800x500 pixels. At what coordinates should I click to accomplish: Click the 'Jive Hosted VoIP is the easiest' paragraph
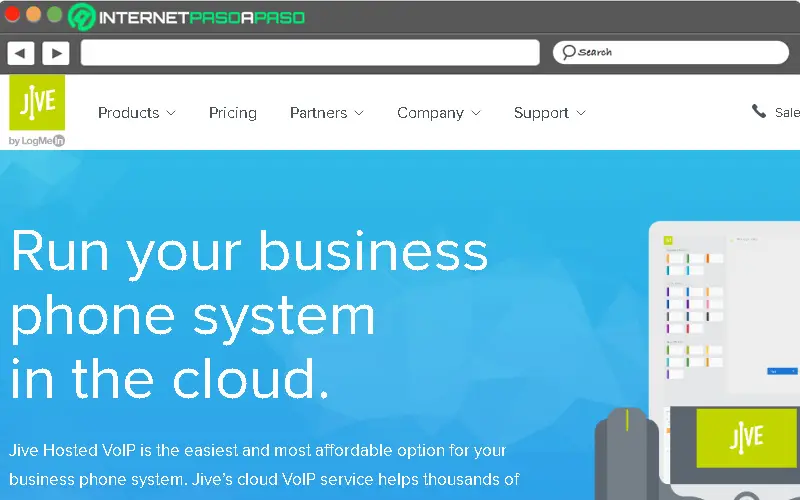point(264,465)
